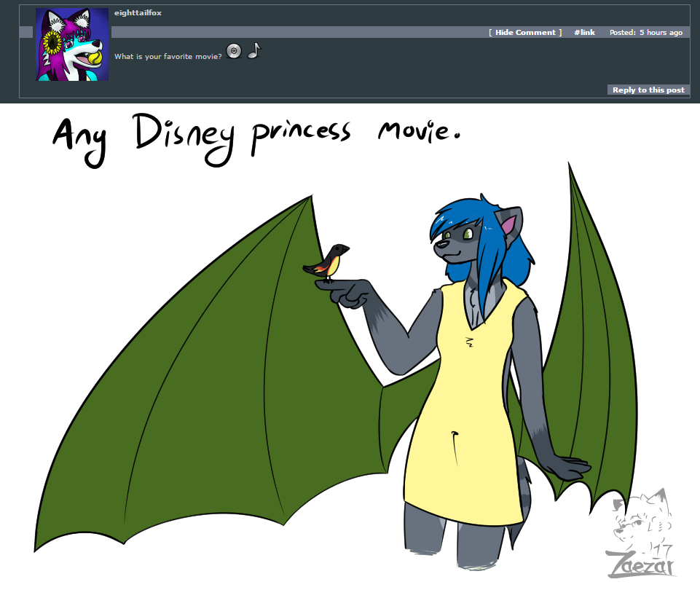Select the comment text 'What is your favorite movie?'
This screenshot has height=590, width=700.
click(168, 57)
